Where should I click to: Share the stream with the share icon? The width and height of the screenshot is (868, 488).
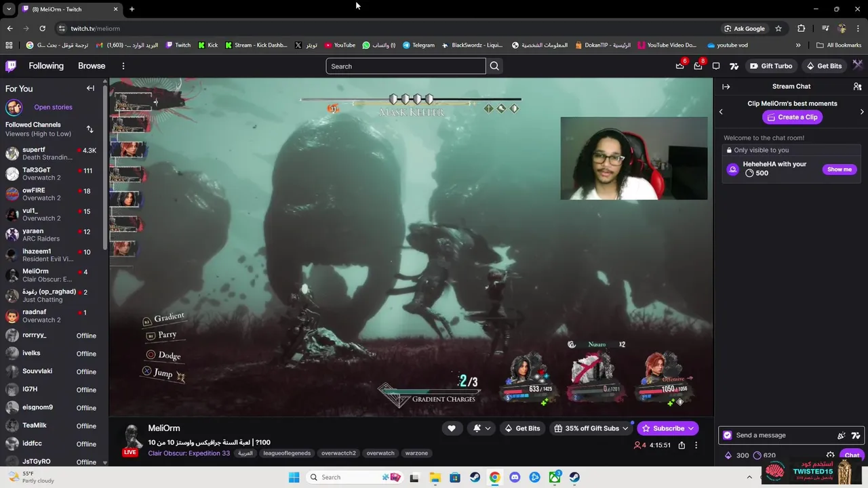click(x=682, y=445)
